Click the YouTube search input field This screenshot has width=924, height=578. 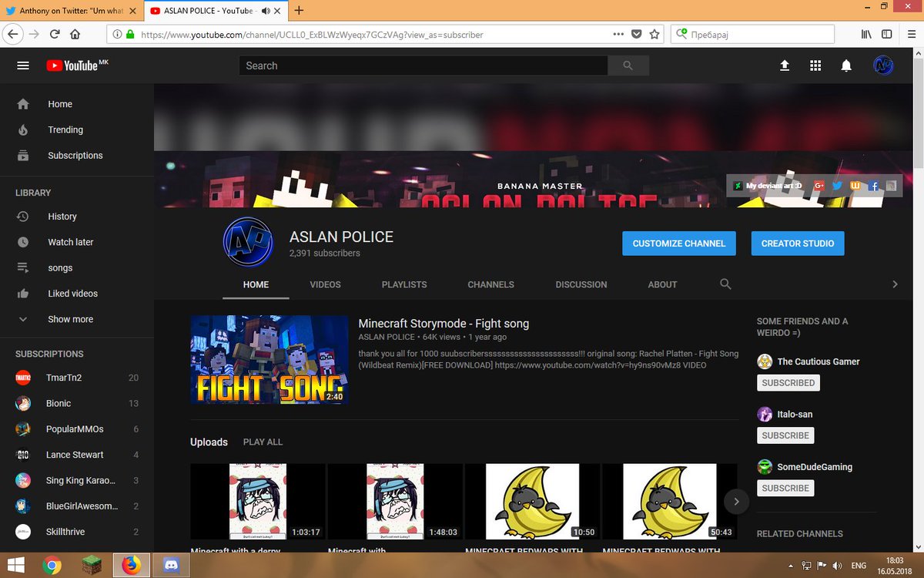[423, 66]
